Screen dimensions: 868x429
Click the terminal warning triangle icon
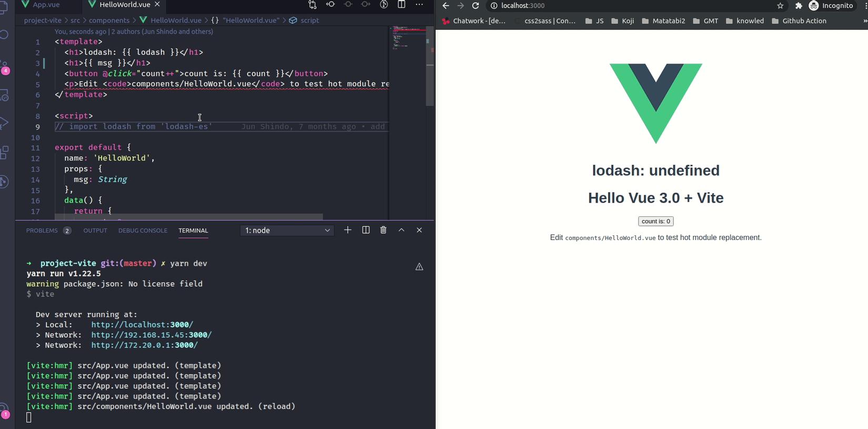pyautogui.click(x=419, y=267)
